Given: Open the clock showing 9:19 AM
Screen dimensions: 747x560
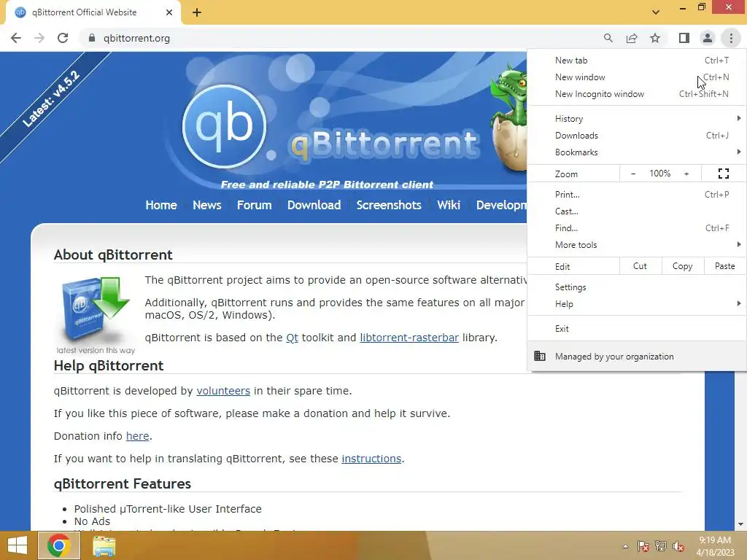Looking at the screenshot, I should pyautogui.click(x=715, y=546).
